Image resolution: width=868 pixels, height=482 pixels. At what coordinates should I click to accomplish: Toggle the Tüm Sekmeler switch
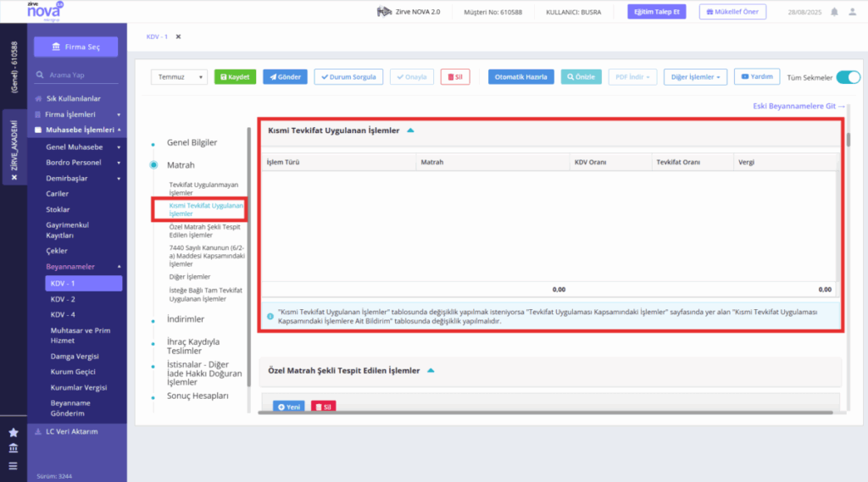click(848, 77)
